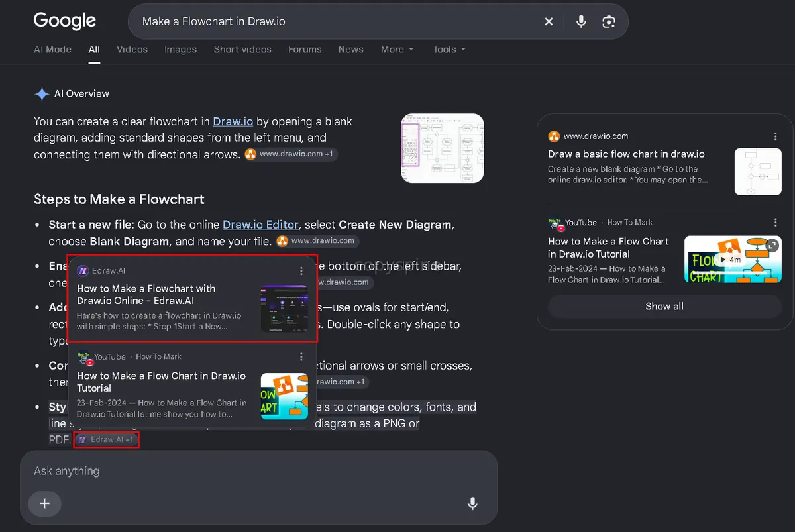Expand the More dropdown
This screenshot has height=532, width=795.
pos(397,50)
